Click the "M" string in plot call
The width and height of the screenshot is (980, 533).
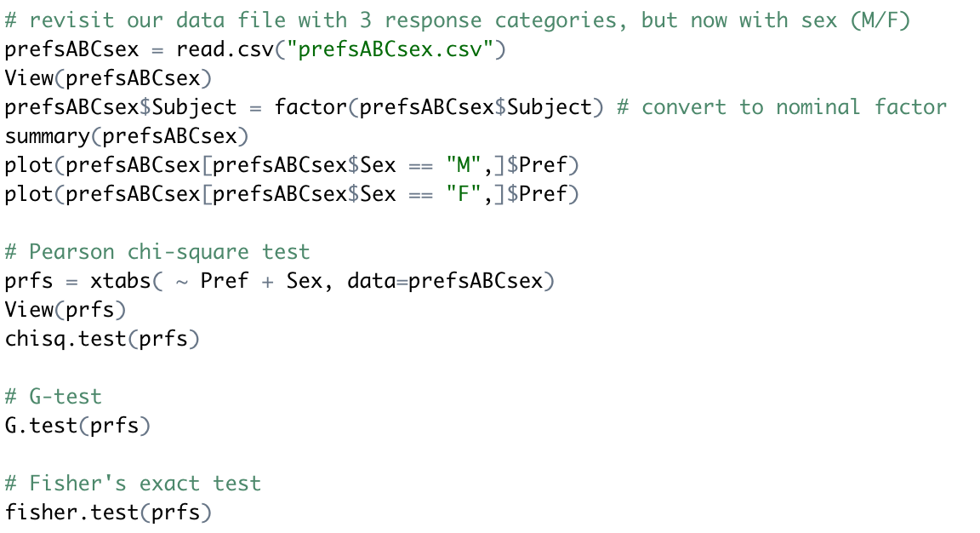click(x=464, y=165)
